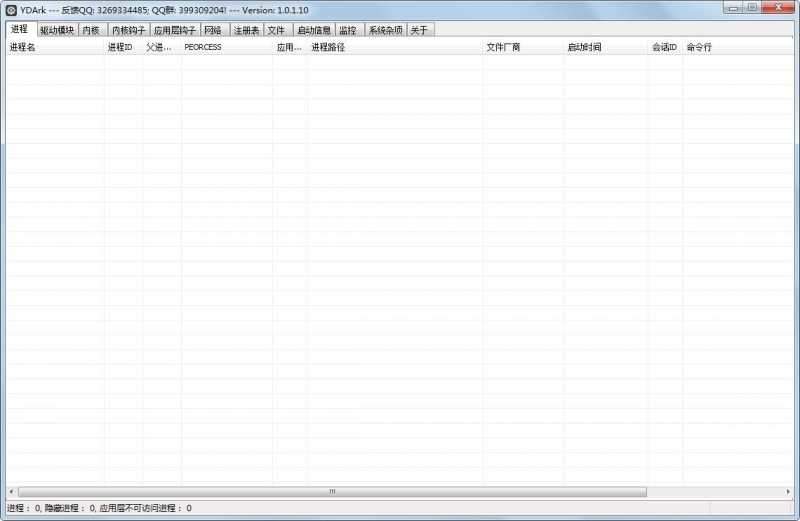Open the 监控 tab
This screenshot has width=800, height=521.
(x=348, y=30)
